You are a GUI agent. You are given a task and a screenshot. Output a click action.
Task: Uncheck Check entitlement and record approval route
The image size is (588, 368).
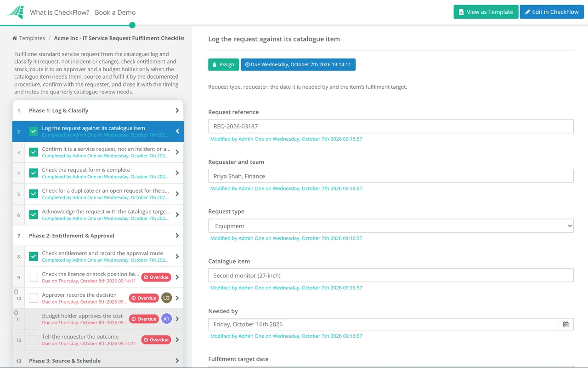click(34, 256)
